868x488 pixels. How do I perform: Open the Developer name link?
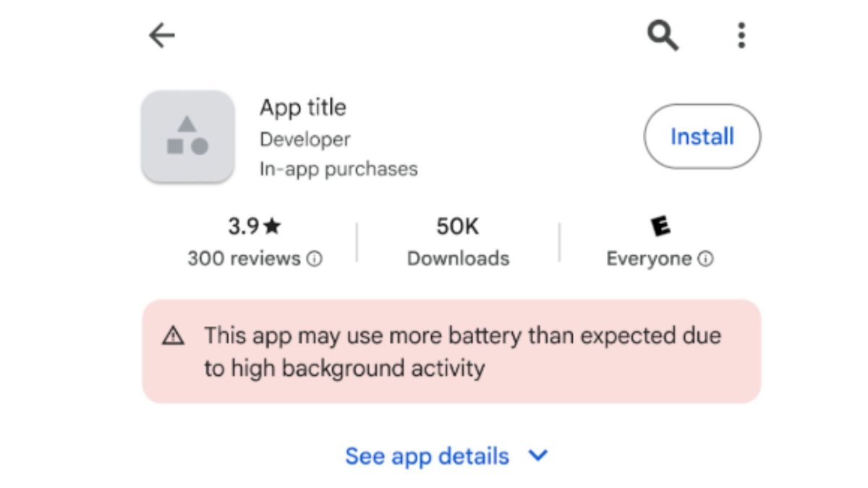pos(305,139)
